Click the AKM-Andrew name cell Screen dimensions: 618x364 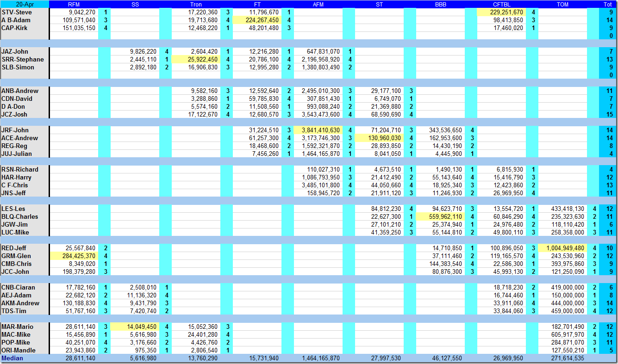coord(25,303)
